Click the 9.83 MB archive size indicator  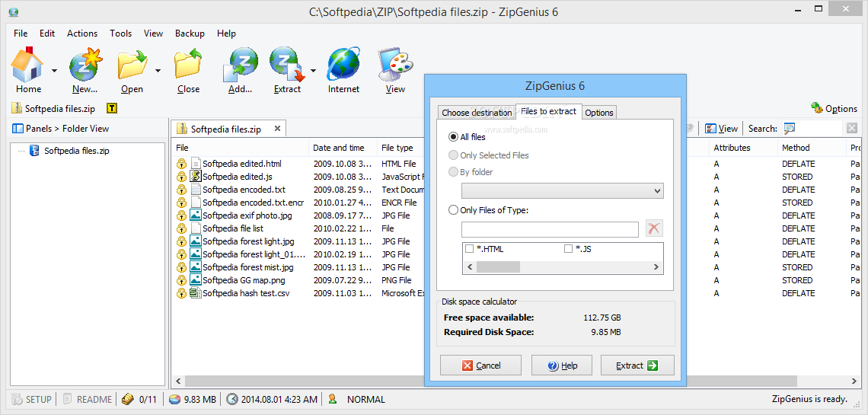(192, 399)
